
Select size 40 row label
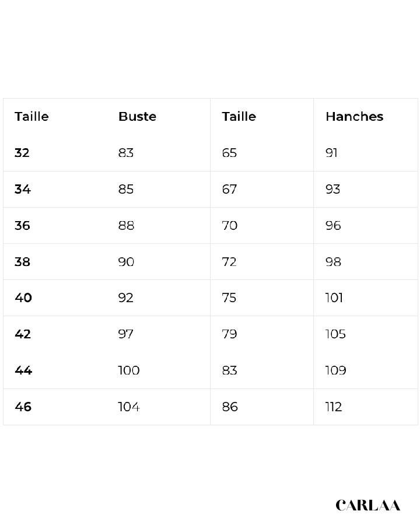[23, 298]
